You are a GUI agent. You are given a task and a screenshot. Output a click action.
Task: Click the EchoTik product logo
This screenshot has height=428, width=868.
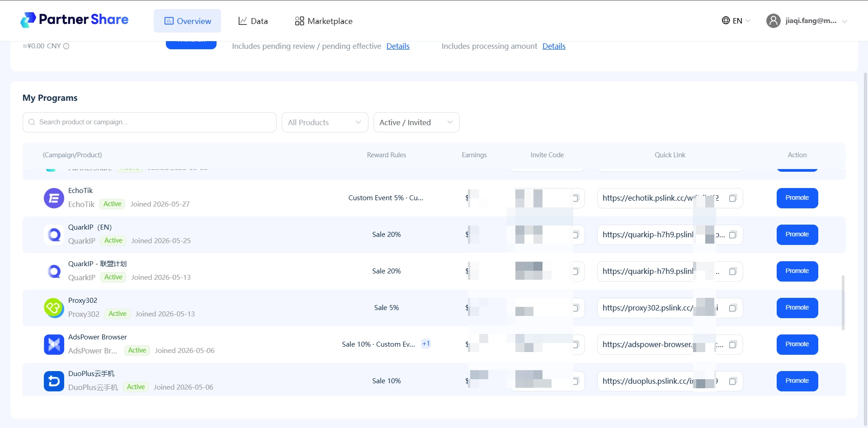54,198
